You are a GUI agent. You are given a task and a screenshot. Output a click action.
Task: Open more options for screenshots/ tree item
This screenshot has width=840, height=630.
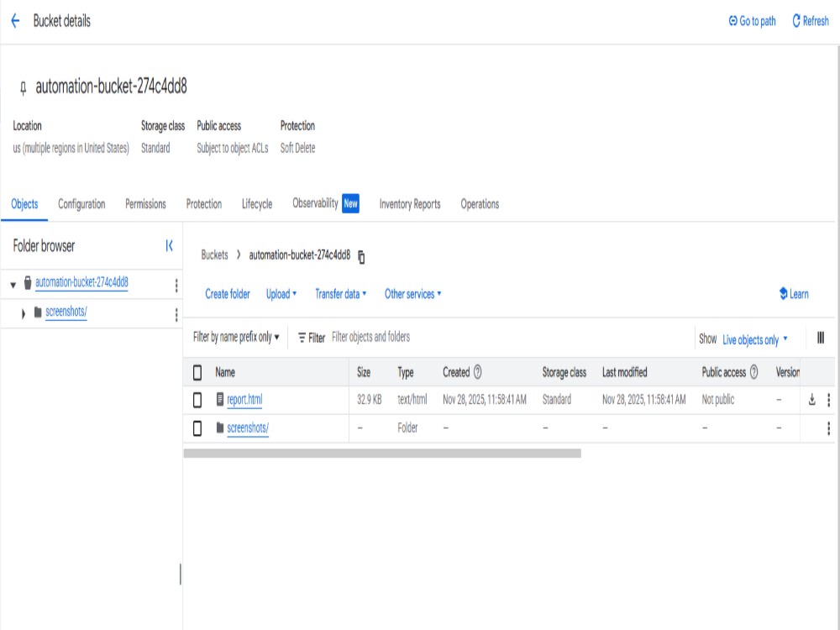(x=176, y=314)
